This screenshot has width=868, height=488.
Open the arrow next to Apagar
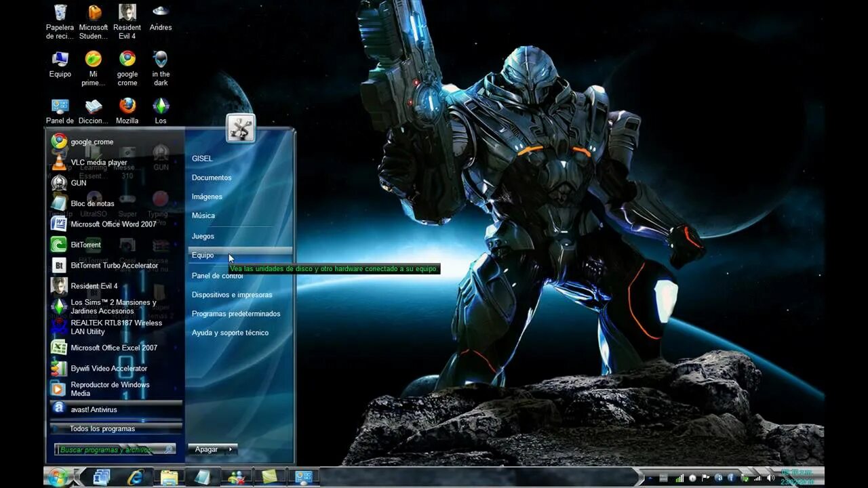pyautogui.click(x=231, y=449)
